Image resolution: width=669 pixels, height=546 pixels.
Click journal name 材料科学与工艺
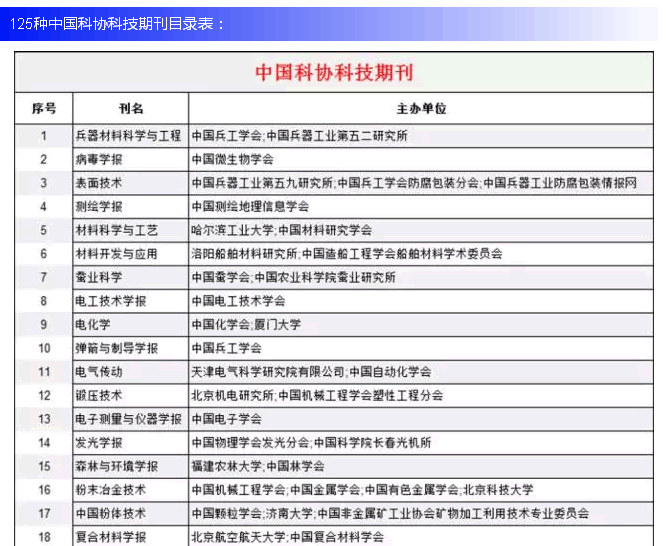coord(116,230)
